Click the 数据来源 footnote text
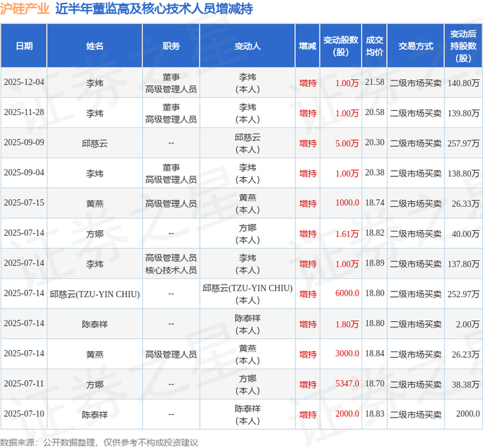 99,442
